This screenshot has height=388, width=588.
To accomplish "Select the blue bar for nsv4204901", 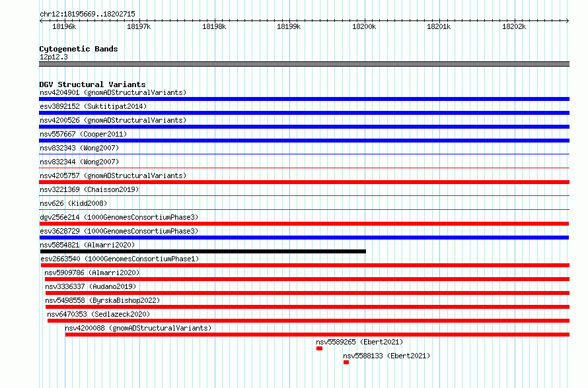I will 304,99.
